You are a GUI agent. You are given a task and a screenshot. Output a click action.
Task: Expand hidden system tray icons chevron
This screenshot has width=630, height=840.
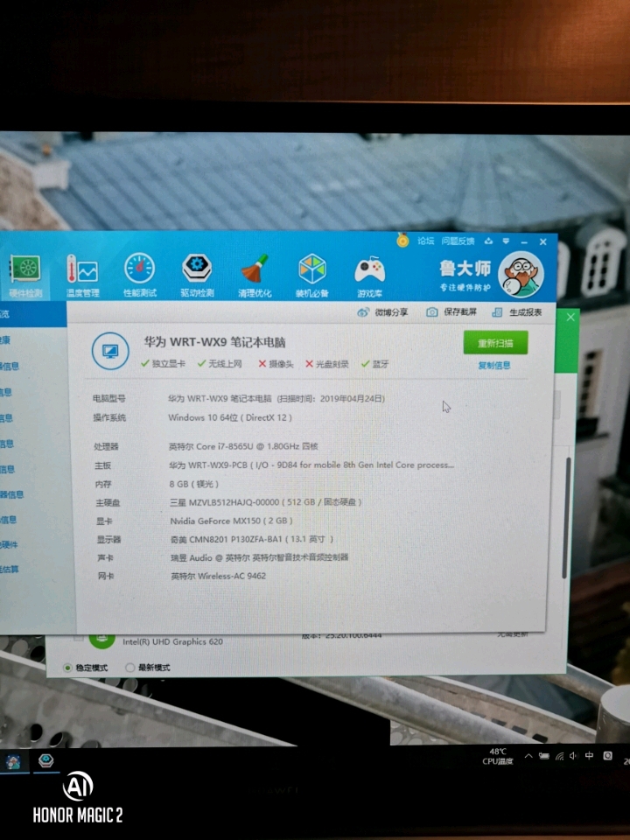point(528,756)
